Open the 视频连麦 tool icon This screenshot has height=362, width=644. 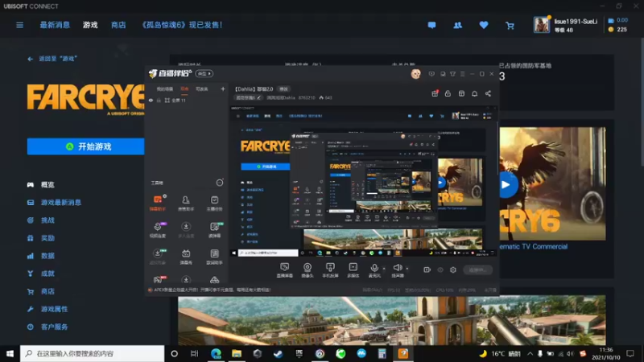pos(158,230)
